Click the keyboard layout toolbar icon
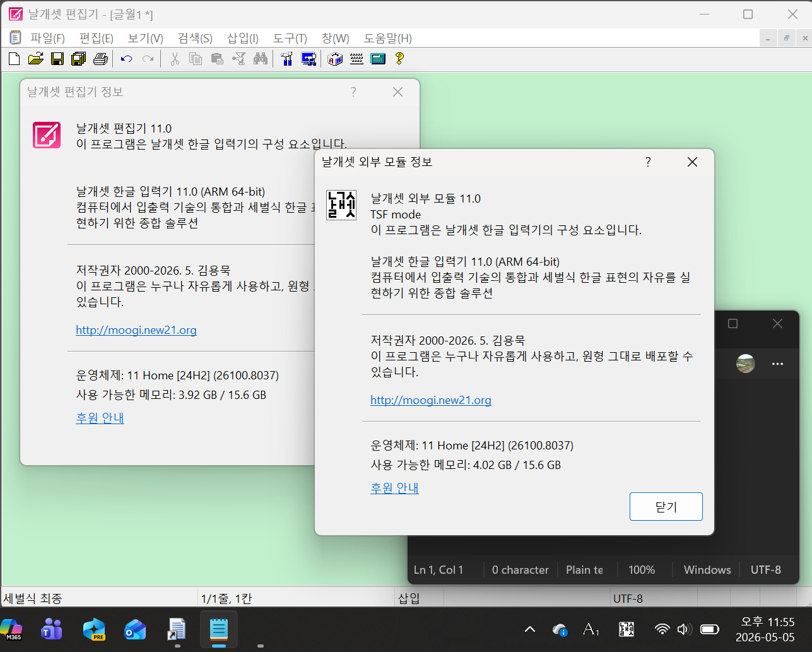This screenshot has height=652, width=812. [x=356, y=59]
